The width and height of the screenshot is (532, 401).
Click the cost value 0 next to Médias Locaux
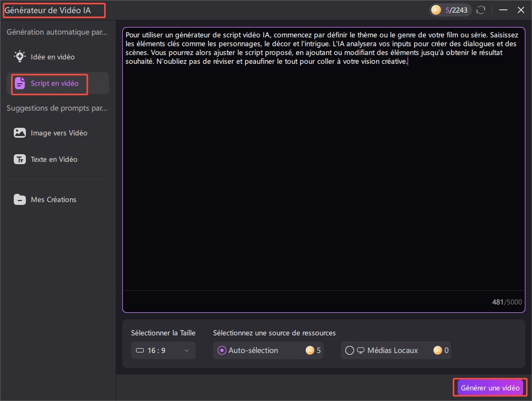point(447,350)
